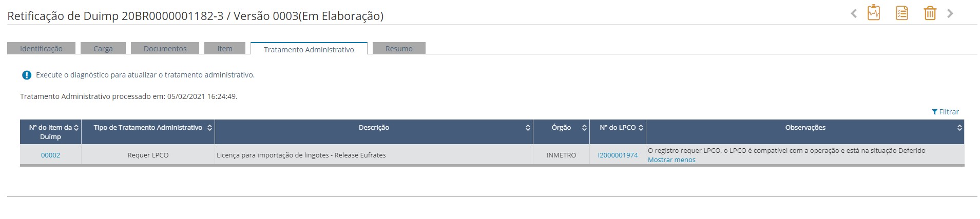Sort the Nº do LPCO column
980x219 pixels.
pyautogui.click(x=641, y=128)
